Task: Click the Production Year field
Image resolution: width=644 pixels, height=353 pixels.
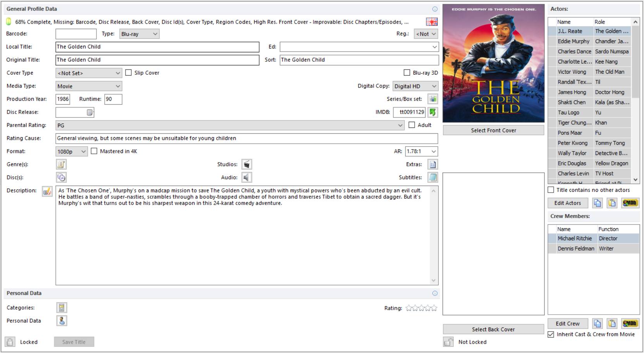Action: click(x=63, y=99)
